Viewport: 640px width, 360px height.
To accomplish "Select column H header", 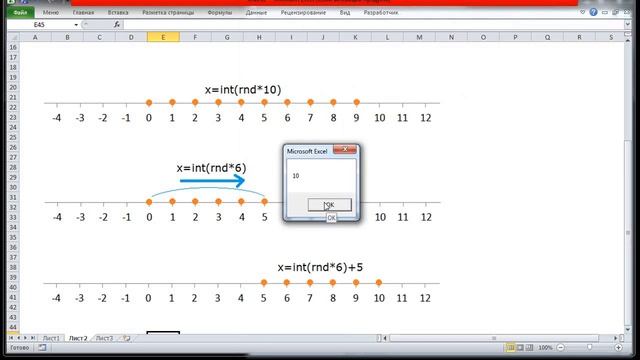I will coord(259,37).
